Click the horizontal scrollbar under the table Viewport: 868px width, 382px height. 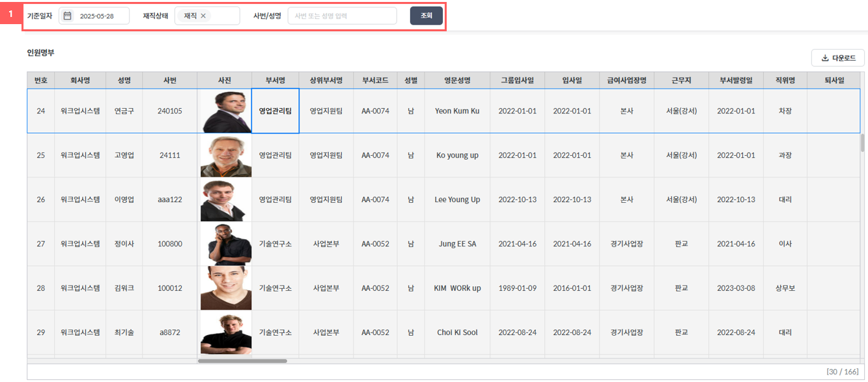(242, 360)
